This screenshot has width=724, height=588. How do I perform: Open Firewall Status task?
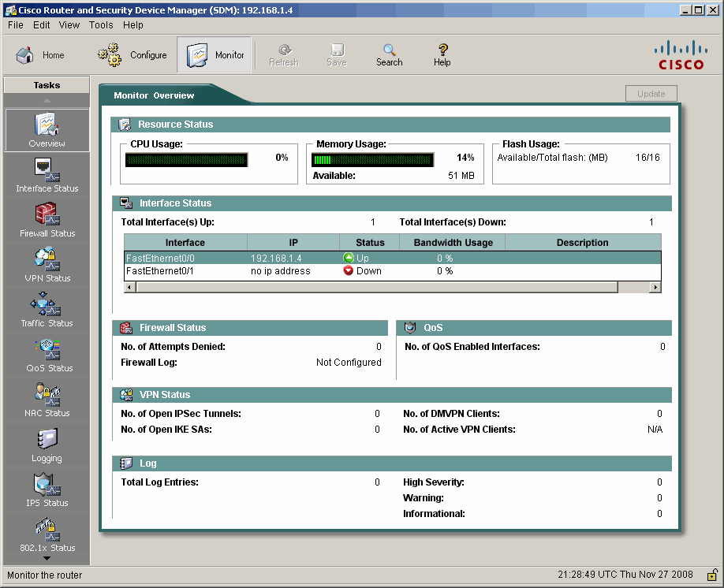[x=47, y=220]
